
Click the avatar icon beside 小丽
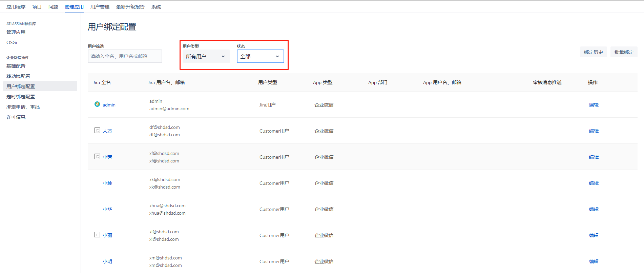click(97, 235)
